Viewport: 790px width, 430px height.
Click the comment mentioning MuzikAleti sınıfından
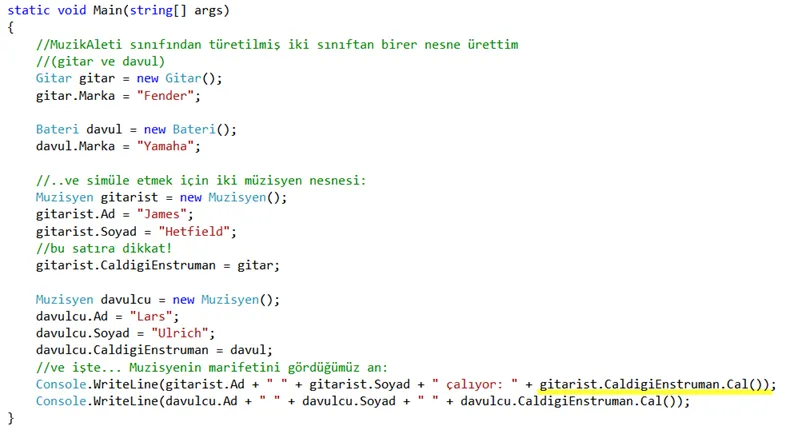[277, 44]
